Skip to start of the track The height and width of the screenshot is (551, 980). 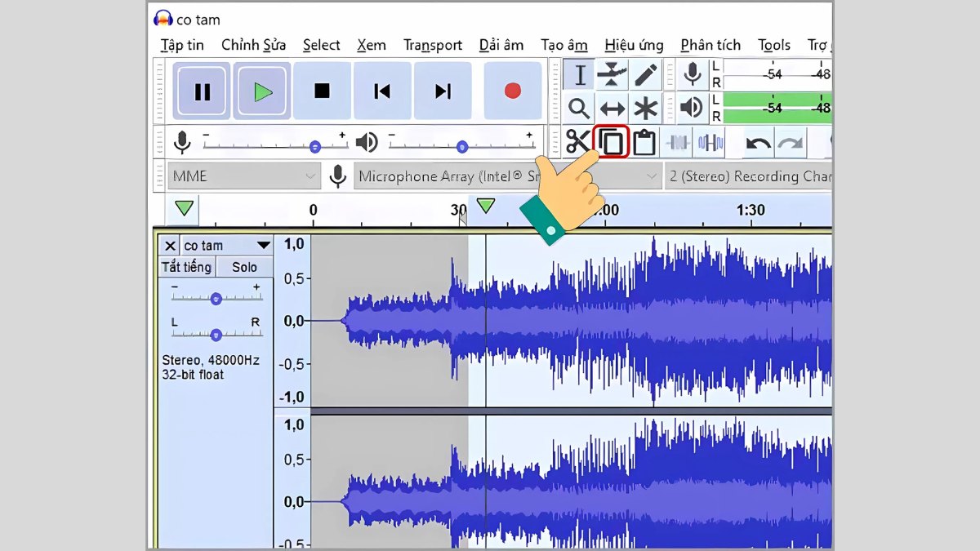tap(382, 91)
